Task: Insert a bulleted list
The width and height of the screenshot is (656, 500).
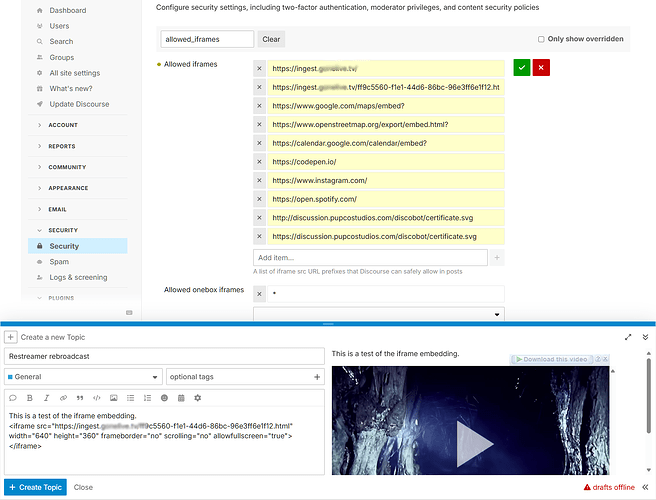Action: [x=131, y=398]
